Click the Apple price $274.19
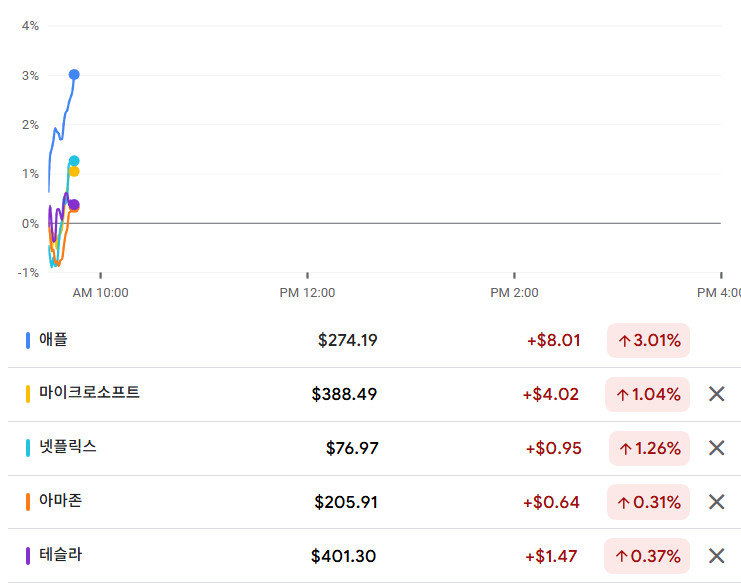Viewport: 741px width, 583px height. tap(347, 340)
